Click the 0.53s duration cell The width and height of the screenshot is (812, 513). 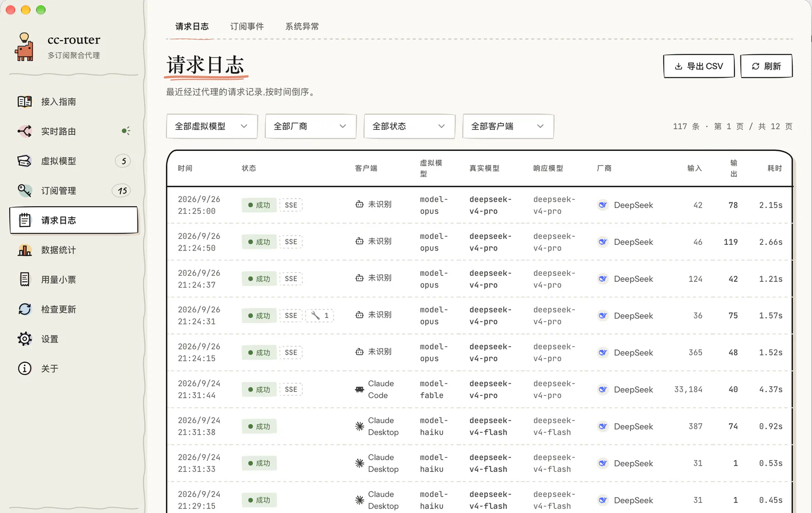(x=771, y=463)
